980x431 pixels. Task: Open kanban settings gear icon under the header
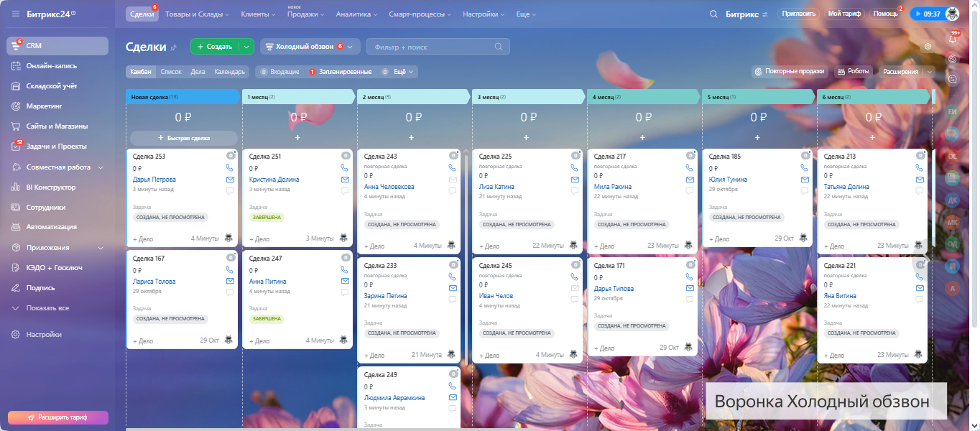click(928, 46)
